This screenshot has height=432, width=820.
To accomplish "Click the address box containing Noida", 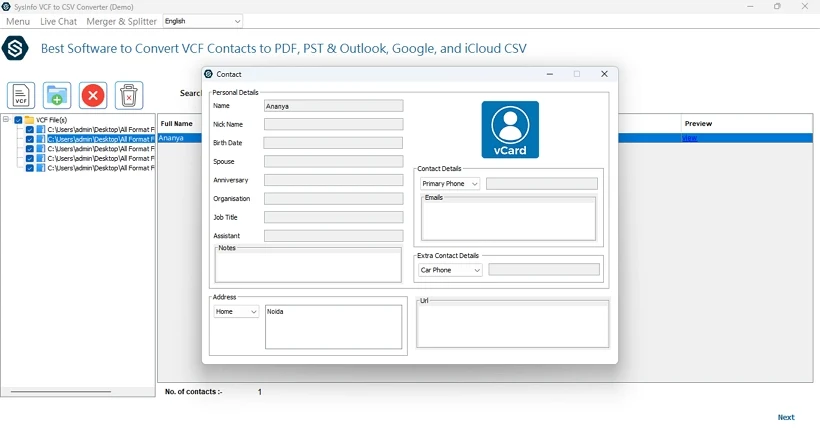I will pos(334,327).
